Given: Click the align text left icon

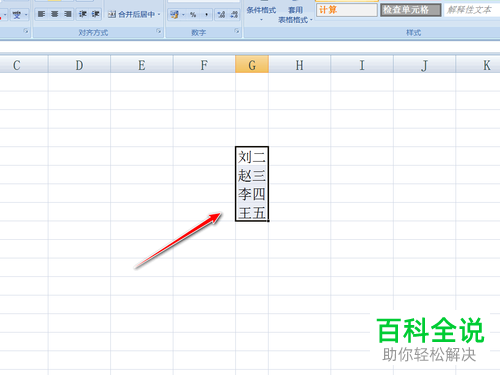Looking at the screenshot, I should click(41, 14).
